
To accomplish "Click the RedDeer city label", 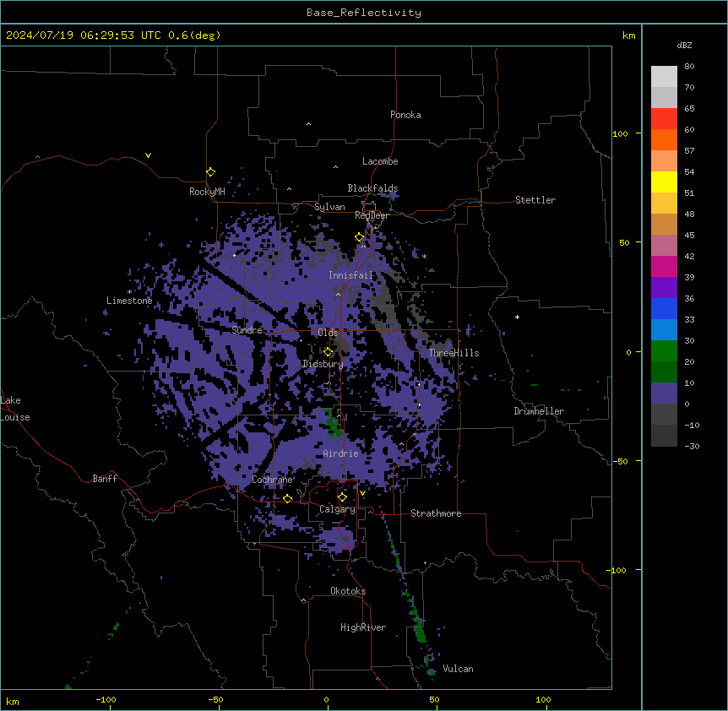I will click(372, 215).
